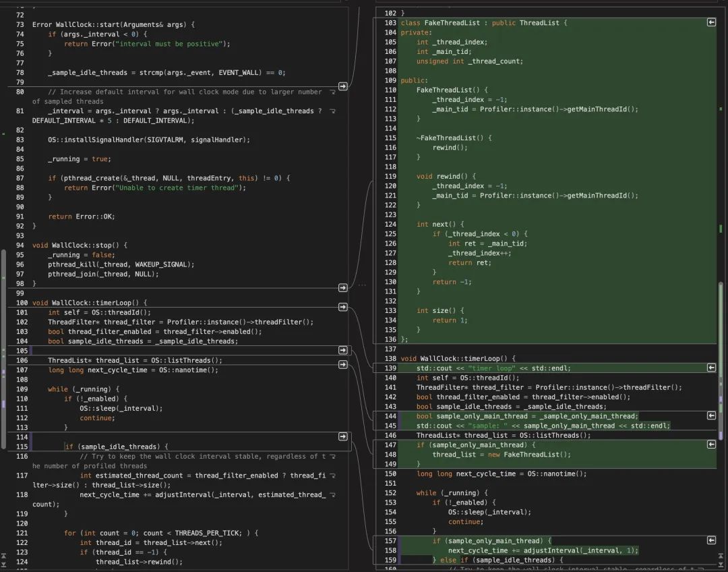728x572 pixels.
Task: Click the FakeThreadList() constructor on right line 110
Action: point(452,90)
